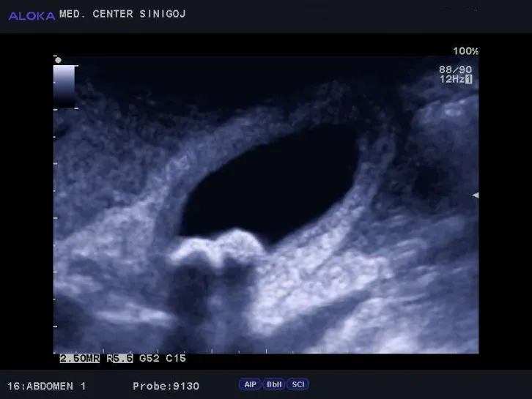Click the 2.50MR frequency value
The width and height of the screenshot is (532, 399).
80,358
